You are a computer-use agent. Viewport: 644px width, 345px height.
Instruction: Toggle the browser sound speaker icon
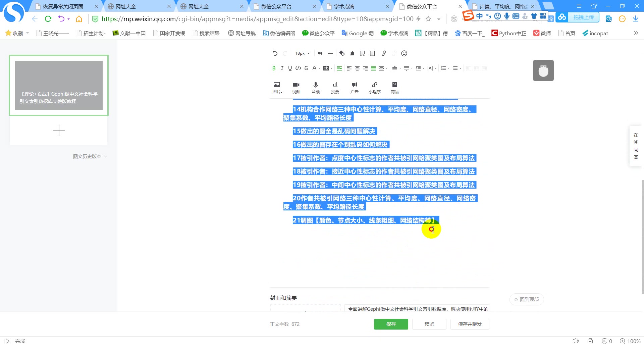click(576, 341)
